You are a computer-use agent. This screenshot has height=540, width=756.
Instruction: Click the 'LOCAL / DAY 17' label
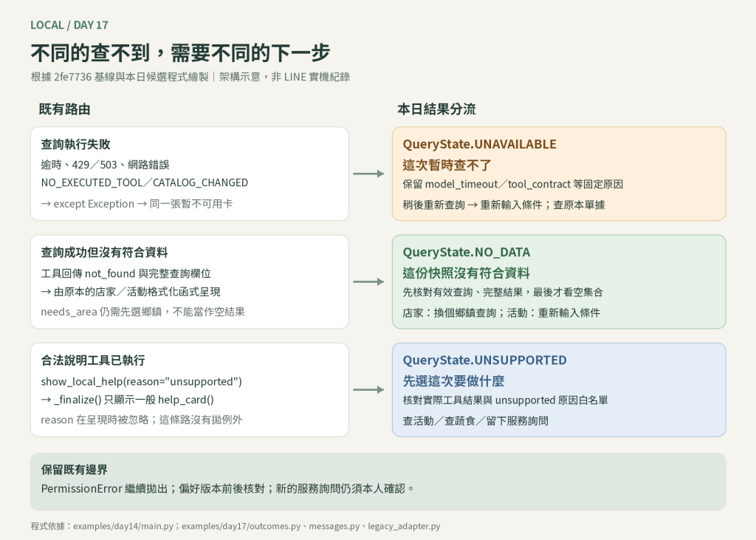click(x=69, y=25)
